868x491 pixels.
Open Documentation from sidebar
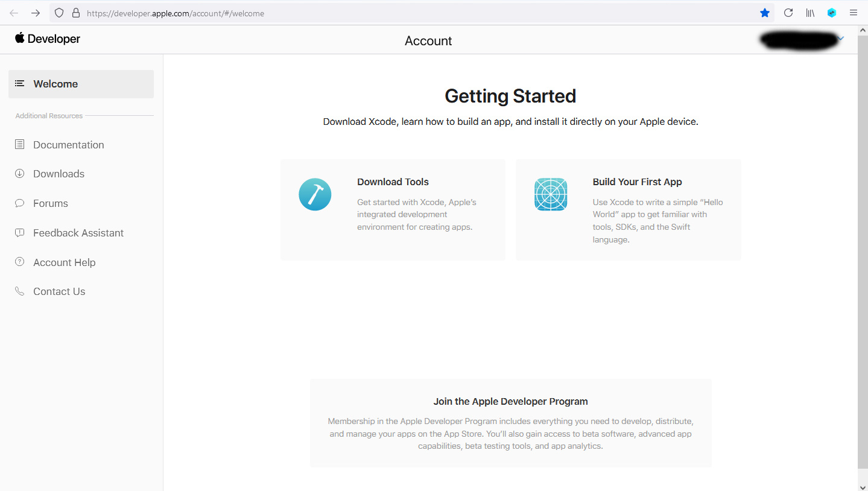pyautogui.click(x=69, y=145)
